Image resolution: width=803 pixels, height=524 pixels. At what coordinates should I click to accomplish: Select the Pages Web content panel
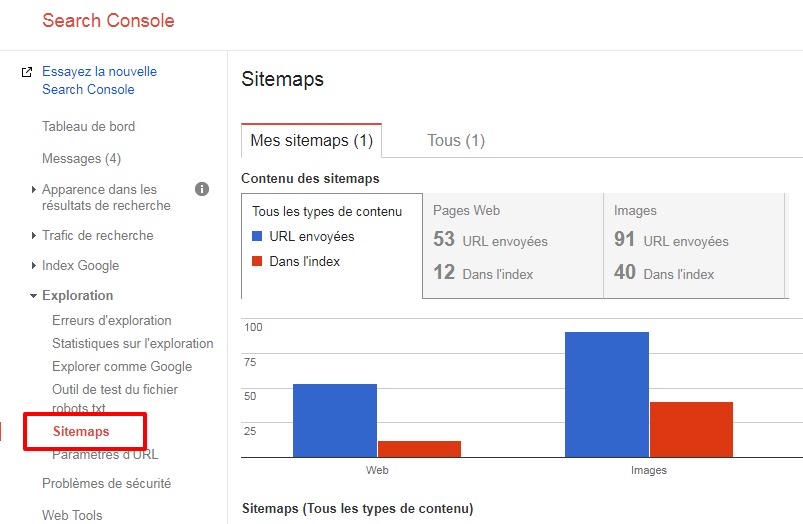click(513, 246)
